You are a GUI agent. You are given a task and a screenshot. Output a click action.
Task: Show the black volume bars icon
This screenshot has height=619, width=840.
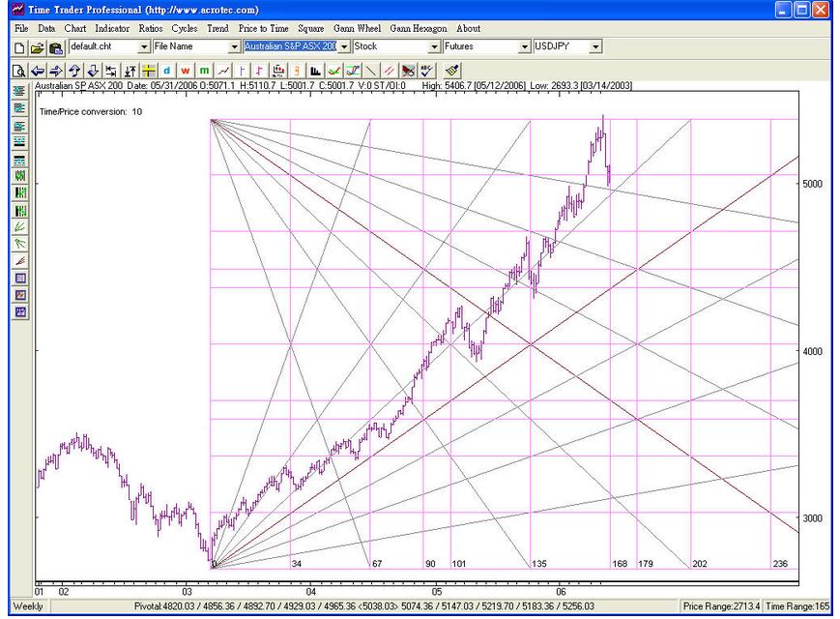coord(315,71)
